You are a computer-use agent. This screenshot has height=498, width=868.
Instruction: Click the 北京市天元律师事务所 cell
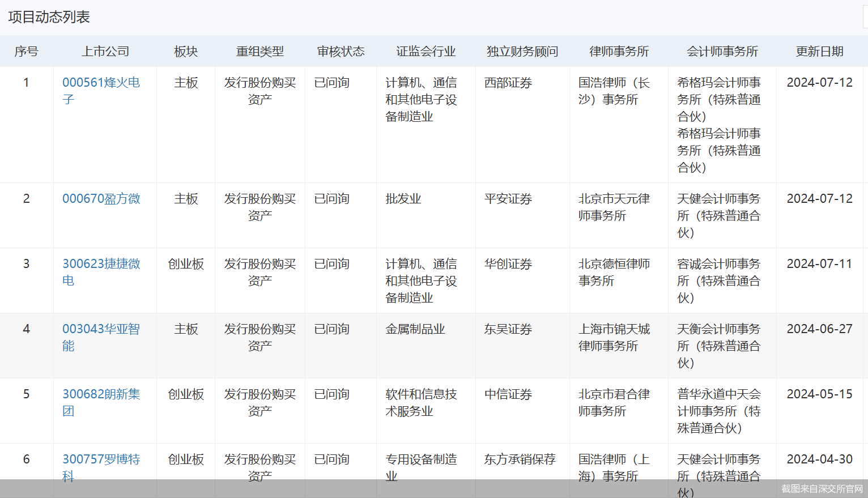[614, 207]
